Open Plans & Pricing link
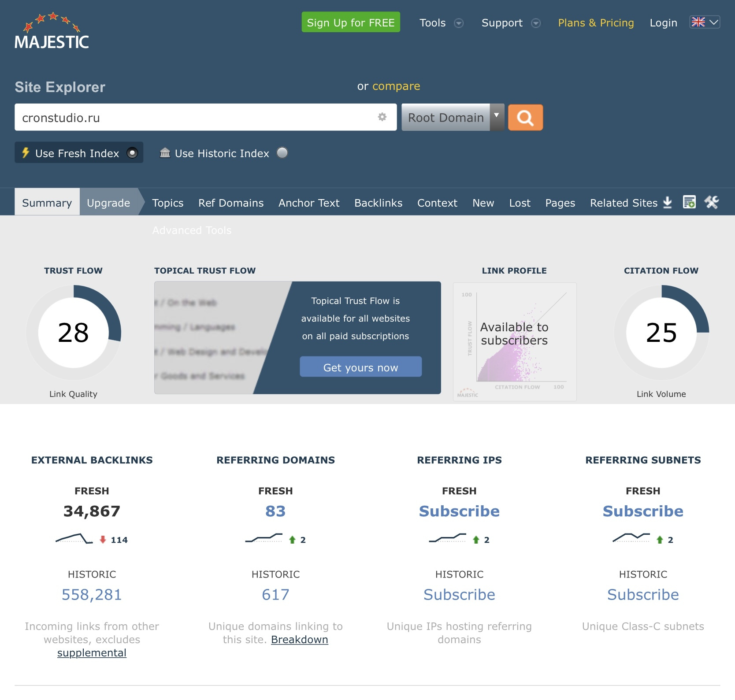This screenshot has width=735, height=700. 596,22
